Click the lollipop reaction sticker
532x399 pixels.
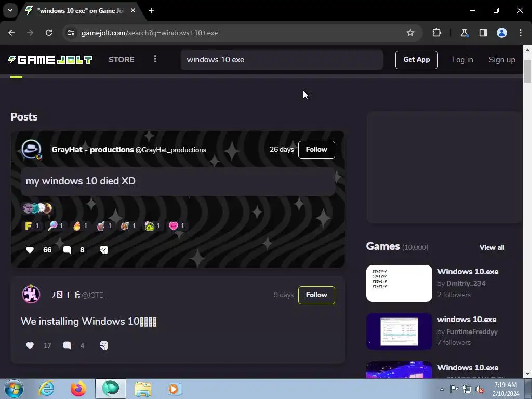pyautogui.click(x=56, y=226)
